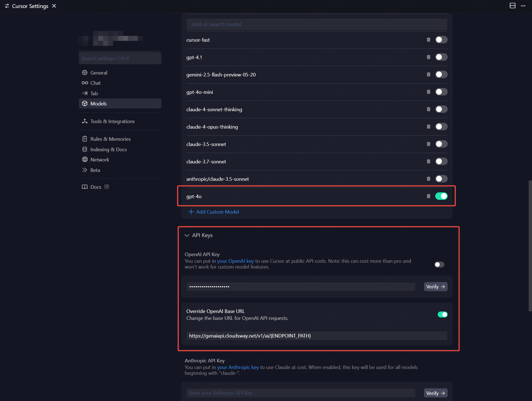Collapse the API Keys section chevron
Viewport: 532px width, 401px height.
[187, 235]
